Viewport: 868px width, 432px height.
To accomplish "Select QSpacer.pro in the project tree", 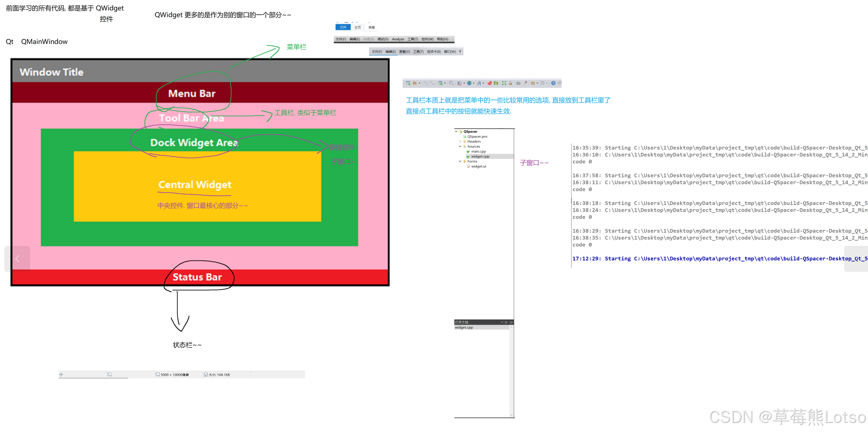I will pyautogui.click(x=477, y=136).
